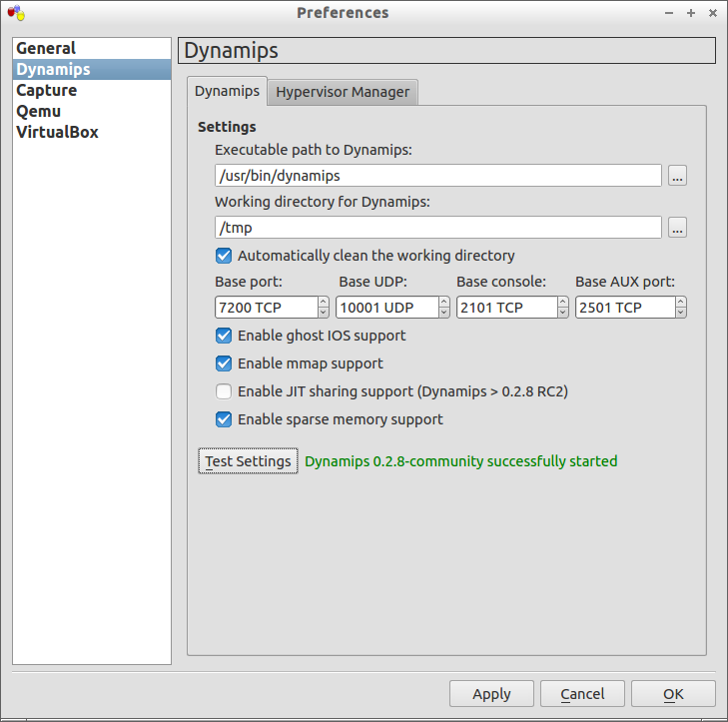This screenshot has height=722, width=728.
Task: Open the Capture preferences section
Action: pyautogui.click(x=92, y=90)
